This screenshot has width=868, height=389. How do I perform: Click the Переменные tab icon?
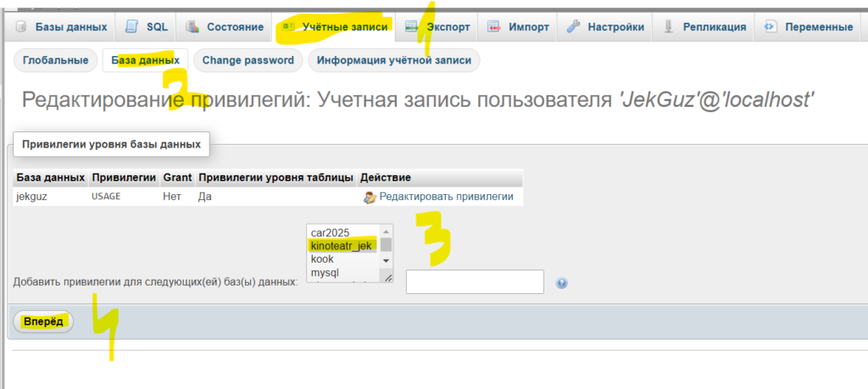tap(770, 26)
